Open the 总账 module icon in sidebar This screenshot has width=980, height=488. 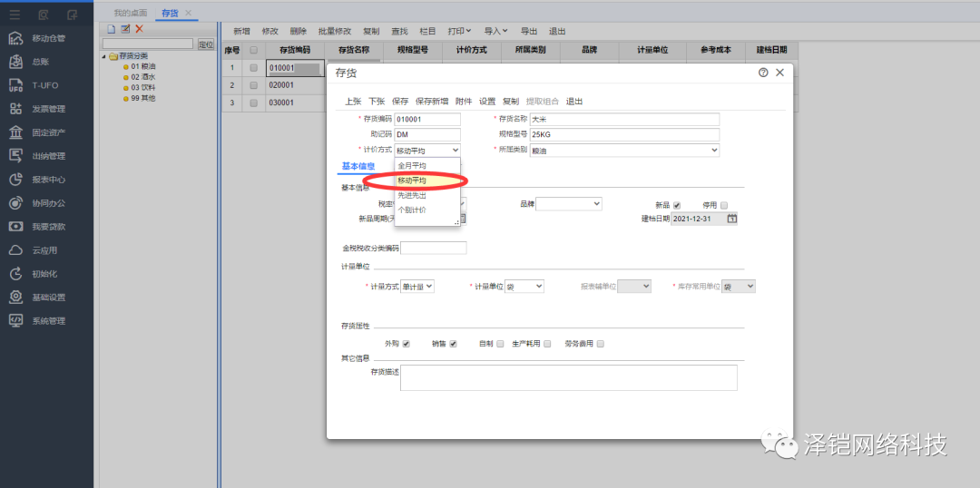[15, 62]
